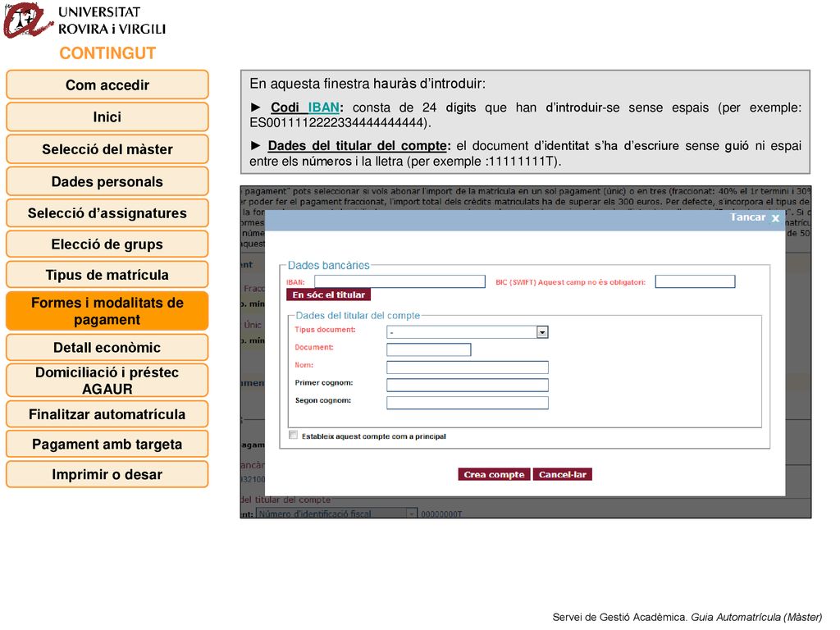This screenshot has width=840, height=630.
Task: Open the Com accedir section
Action: pyautogui.click(x=107, y=84)
